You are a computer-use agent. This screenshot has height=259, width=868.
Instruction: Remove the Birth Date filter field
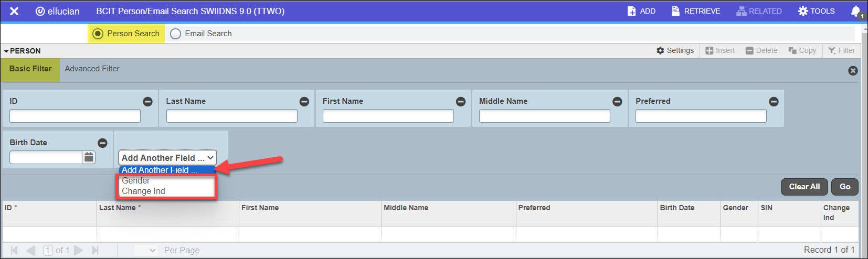pyautogui.click(x=102, y=143)
